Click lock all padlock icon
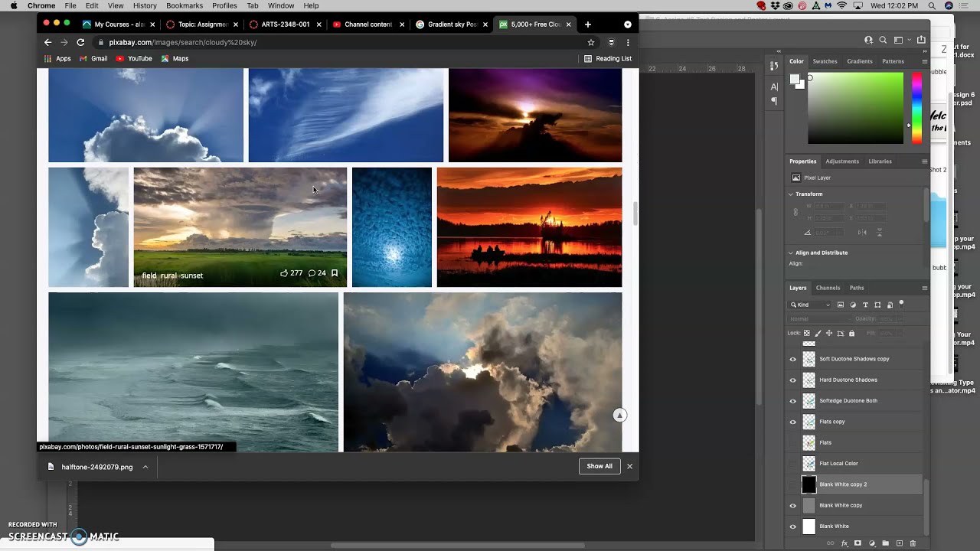The image size is (980, 551). click(851, 333)
